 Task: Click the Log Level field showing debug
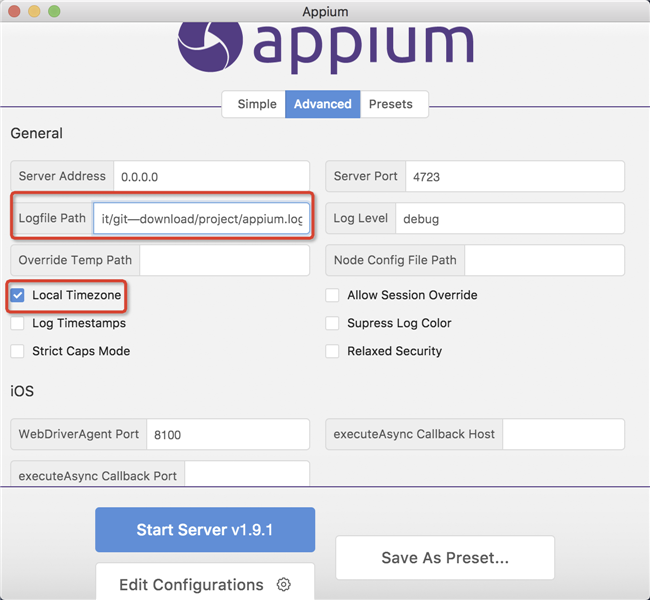point(510,219)
